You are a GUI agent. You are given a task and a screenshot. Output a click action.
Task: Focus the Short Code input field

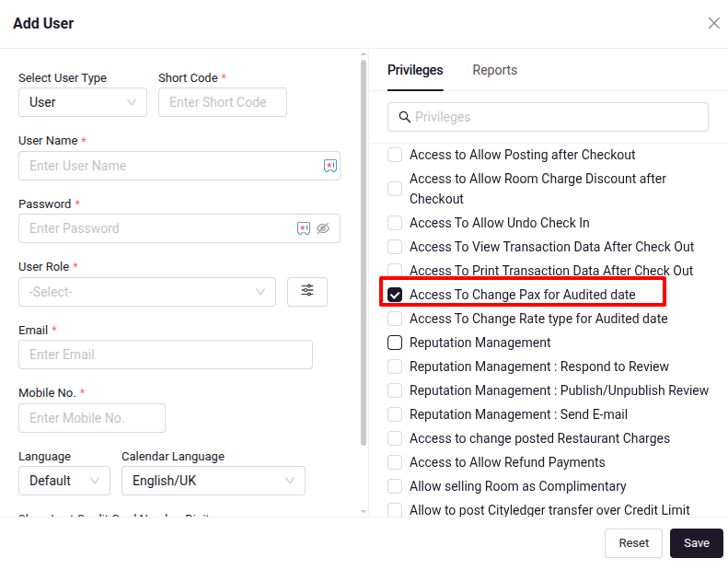tap(223, 102)
